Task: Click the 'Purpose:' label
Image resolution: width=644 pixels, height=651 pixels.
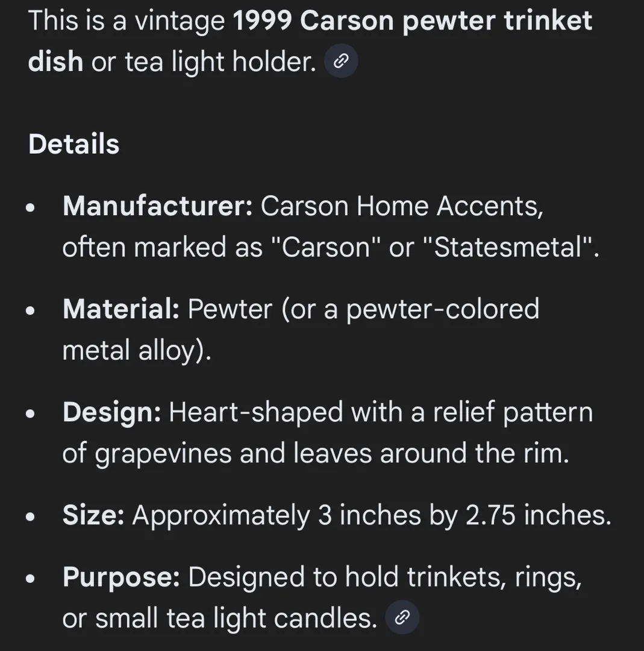Action: pos(121,577)
